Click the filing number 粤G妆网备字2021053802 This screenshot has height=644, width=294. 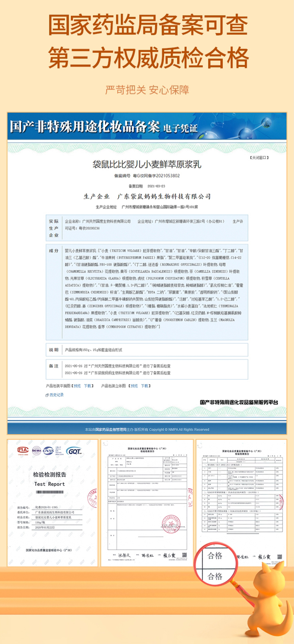(x=156, y=176)
